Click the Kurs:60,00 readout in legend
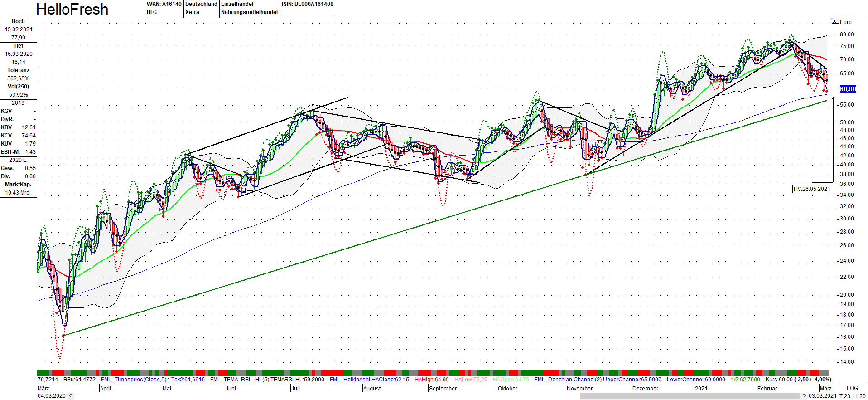868x400 pixels. coord(779,380)
